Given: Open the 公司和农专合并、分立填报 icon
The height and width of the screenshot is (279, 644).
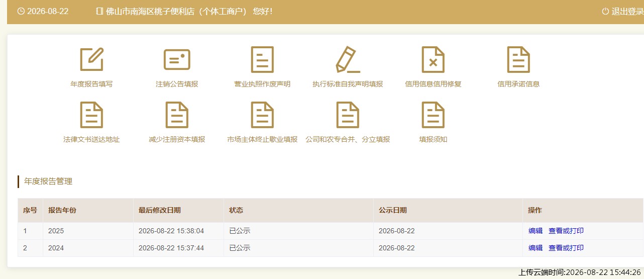Looking at the screenshot, I should tap(348, 115).
